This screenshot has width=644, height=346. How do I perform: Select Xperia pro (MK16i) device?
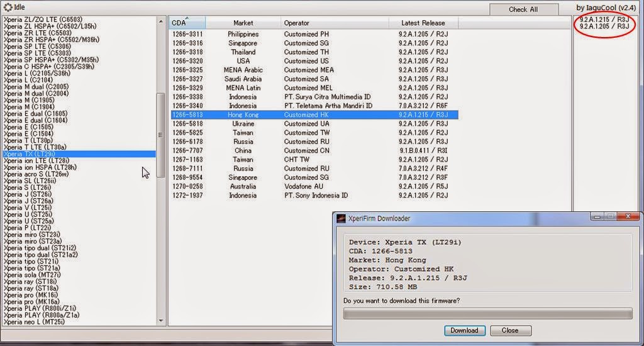(31, 295)
